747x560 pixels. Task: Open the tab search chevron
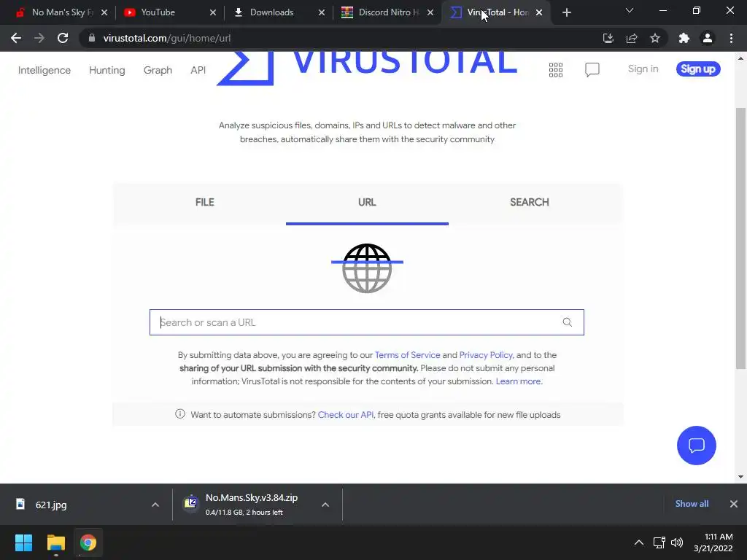[630, 10]
